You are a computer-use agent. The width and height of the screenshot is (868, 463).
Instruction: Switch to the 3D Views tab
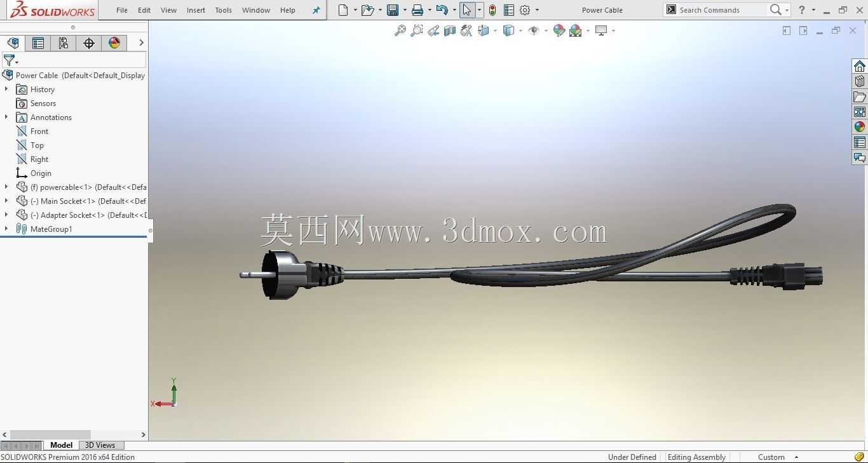point(100,445)
